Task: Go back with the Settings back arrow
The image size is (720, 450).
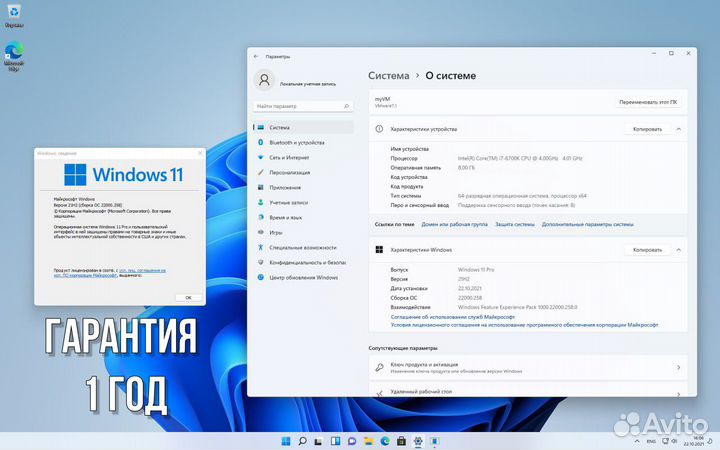Action: click(256, 56)
